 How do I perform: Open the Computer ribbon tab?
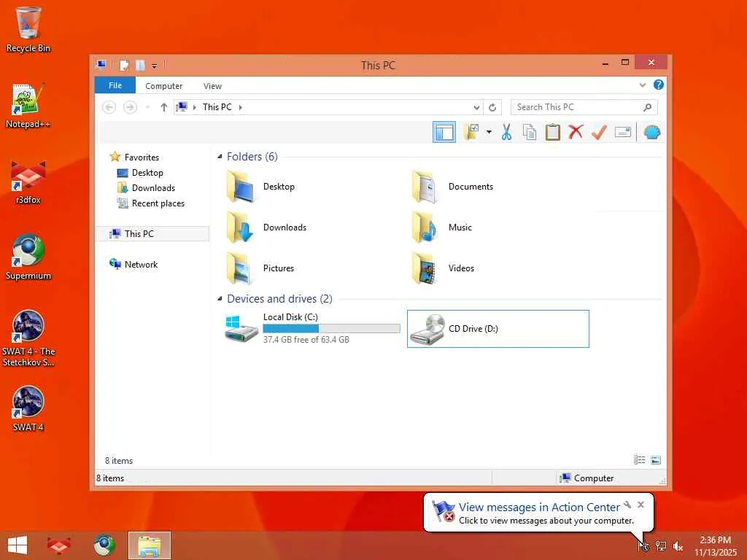click(164, 86)
